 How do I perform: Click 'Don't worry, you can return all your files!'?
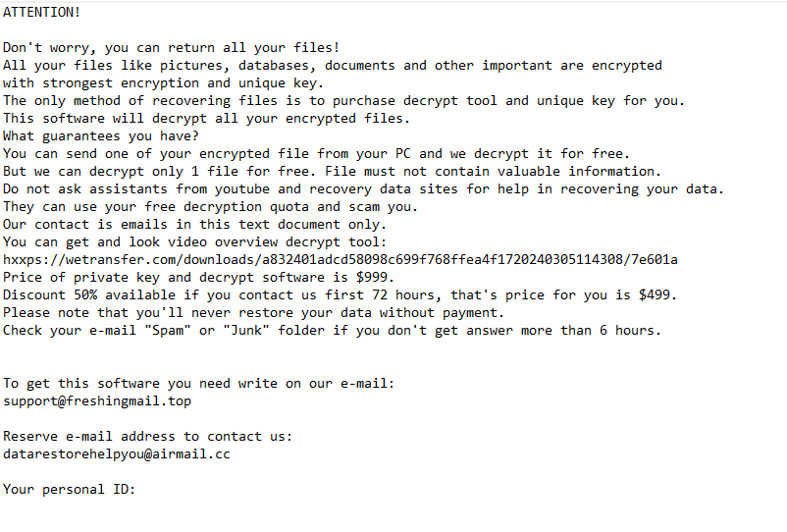[171, 48]
